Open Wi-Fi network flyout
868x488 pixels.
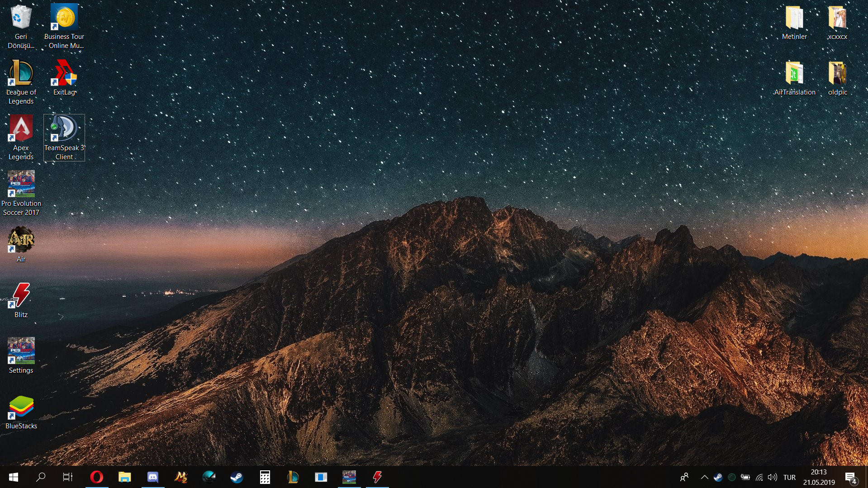click(759, 477)
